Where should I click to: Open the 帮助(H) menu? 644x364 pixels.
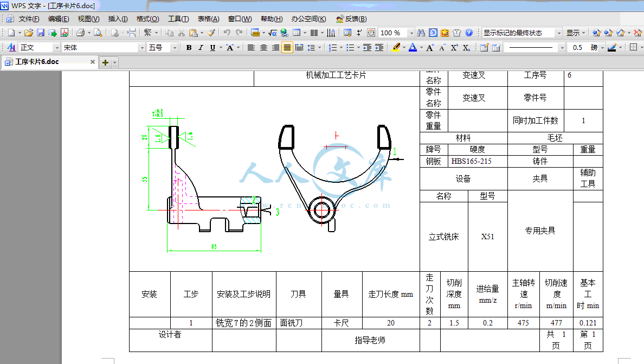[x=272, y=19]
